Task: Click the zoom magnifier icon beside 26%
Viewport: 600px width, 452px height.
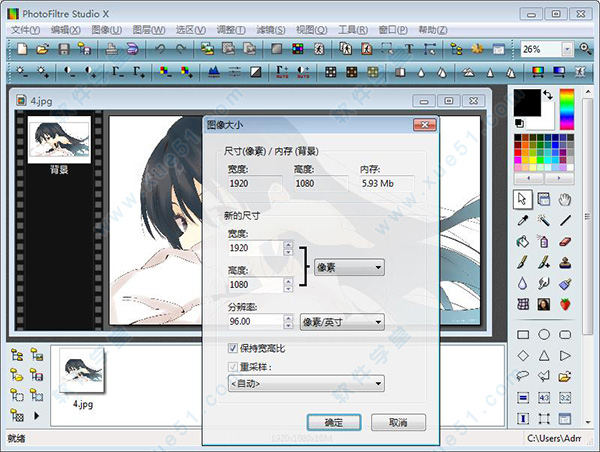Action: (x=585, y=49)
